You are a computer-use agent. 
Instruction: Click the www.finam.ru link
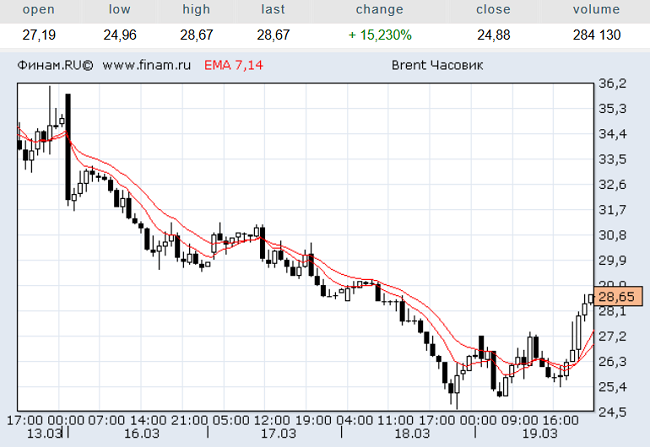[147, 66]
